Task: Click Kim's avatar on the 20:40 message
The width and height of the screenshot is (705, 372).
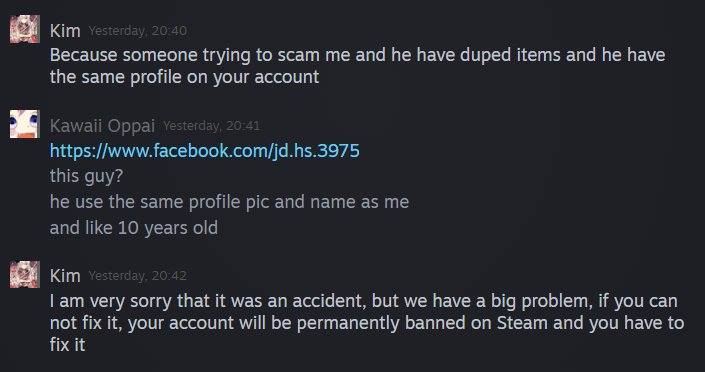Action: (x=25, y=29)
